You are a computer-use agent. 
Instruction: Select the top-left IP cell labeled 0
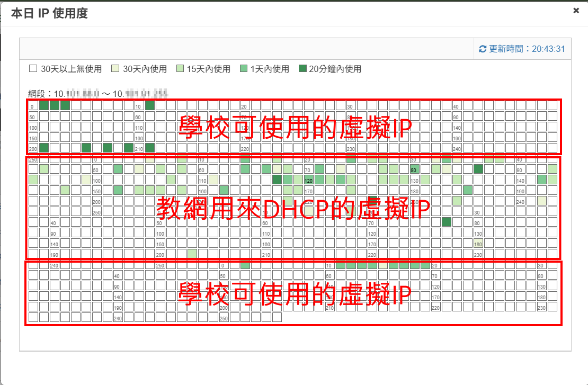[x=33, y=105]
